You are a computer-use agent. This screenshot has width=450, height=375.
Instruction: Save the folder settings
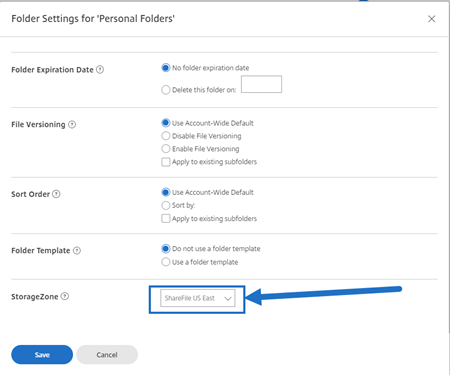point(42,355)
